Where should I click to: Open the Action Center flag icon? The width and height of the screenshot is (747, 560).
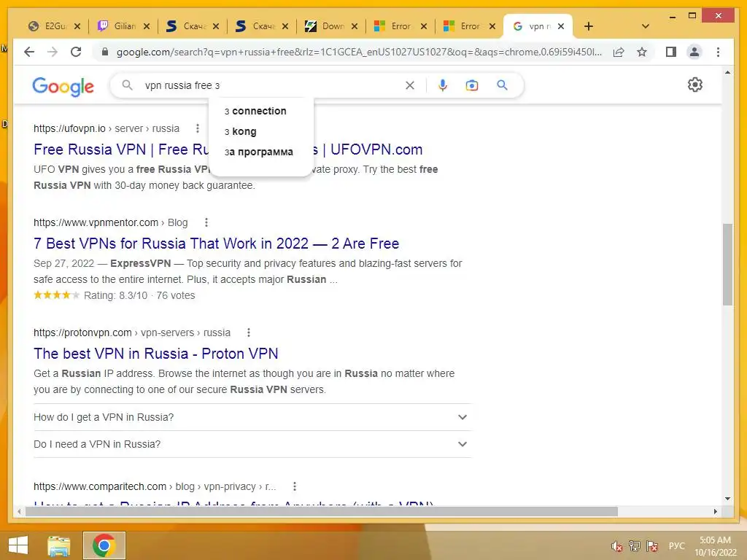[x=652, y=546]
